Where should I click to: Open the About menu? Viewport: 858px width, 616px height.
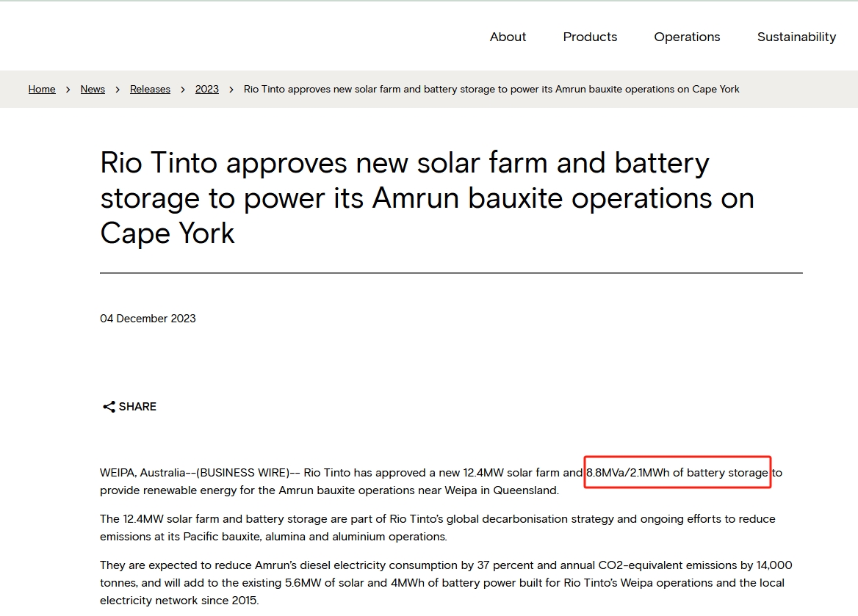click(508, 37)
